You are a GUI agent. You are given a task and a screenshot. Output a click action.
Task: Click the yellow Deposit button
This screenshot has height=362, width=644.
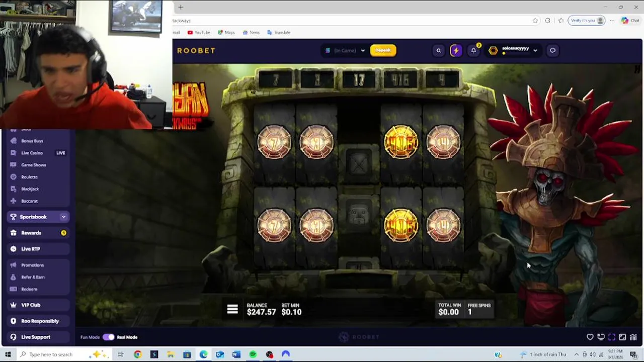point(383,50)
